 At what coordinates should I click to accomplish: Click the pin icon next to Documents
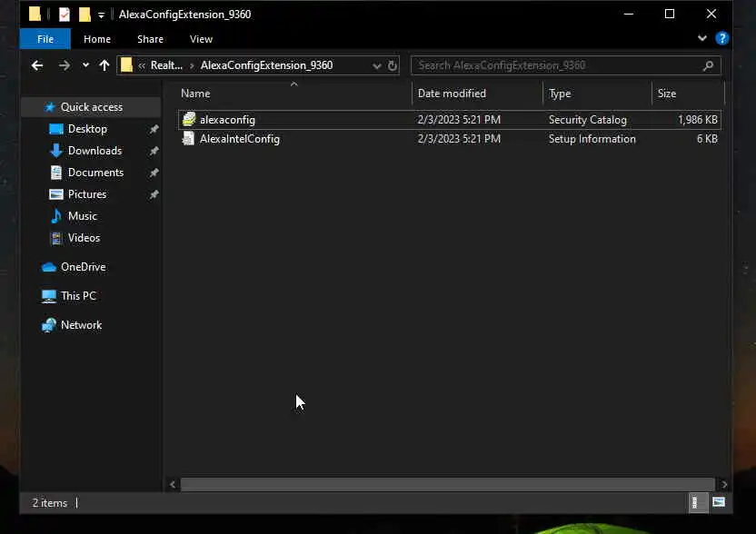154,173
